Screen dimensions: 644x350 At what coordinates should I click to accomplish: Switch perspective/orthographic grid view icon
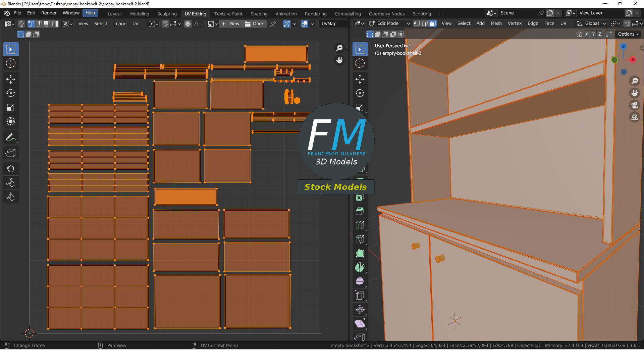pos(635,117)
